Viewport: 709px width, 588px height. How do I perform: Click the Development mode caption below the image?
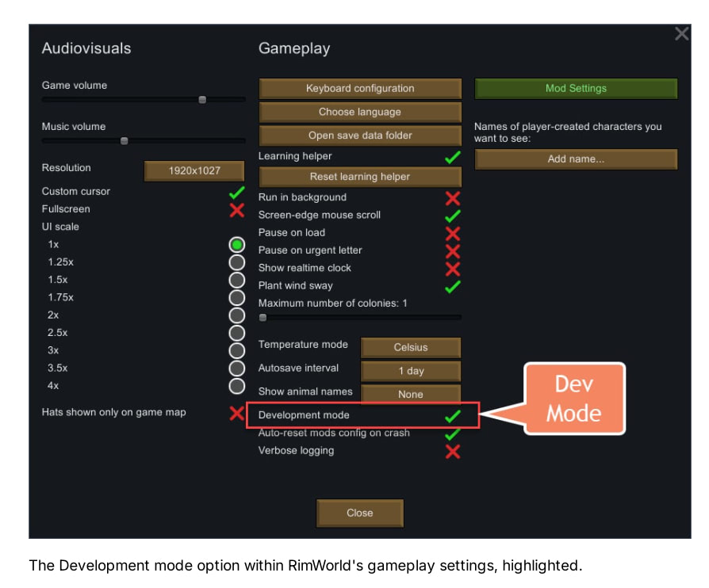tap(305, 565)
